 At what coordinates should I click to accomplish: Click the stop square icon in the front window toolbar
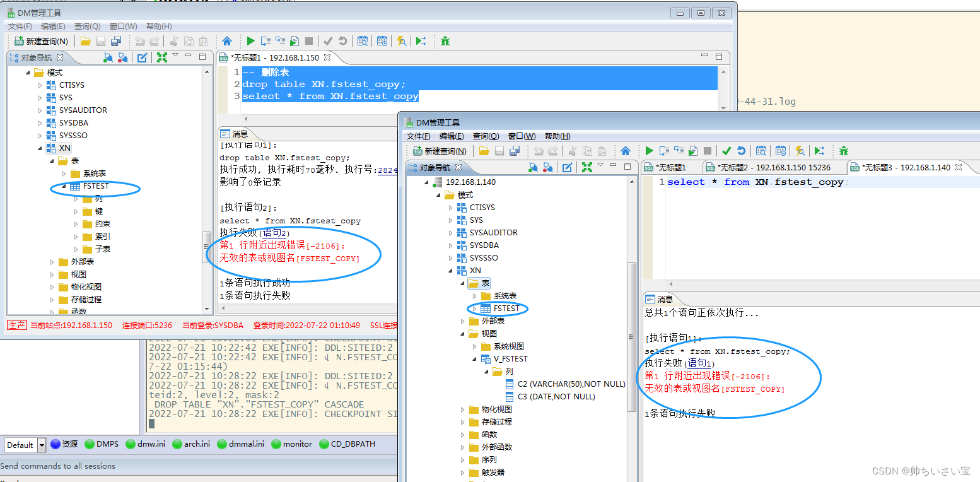[708, 151]
